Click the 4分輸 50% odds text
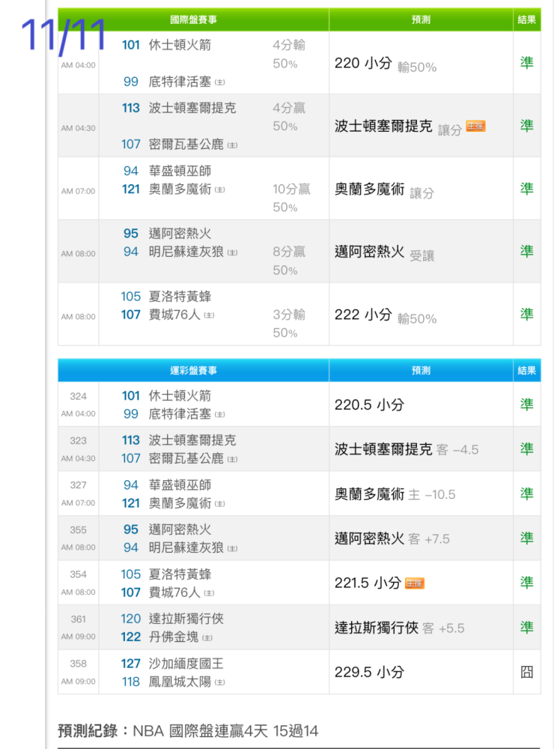The image size is (560, 749). click(x=289, y=54)
